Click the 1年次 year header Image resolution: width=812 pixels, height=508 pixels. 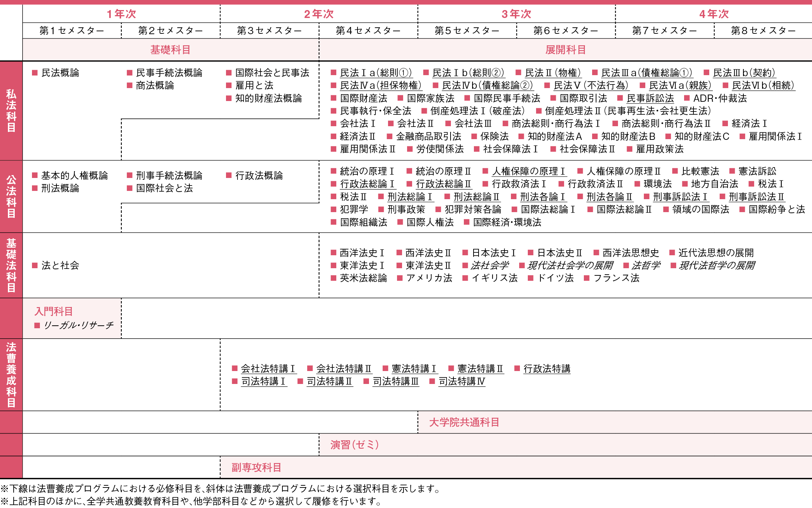121,14
